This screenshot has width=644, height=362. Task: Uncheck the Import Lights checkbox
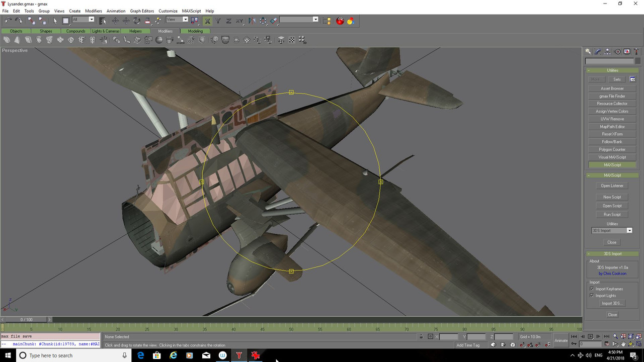click(x=592, y=296)
